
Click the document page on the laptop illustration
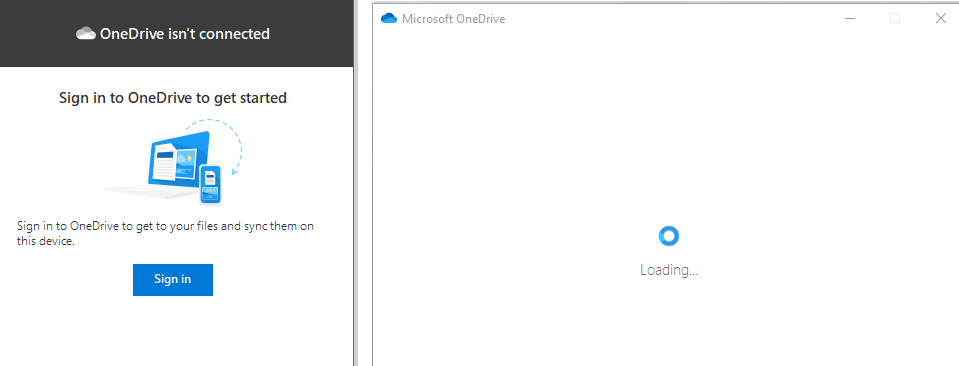point(164,160)
